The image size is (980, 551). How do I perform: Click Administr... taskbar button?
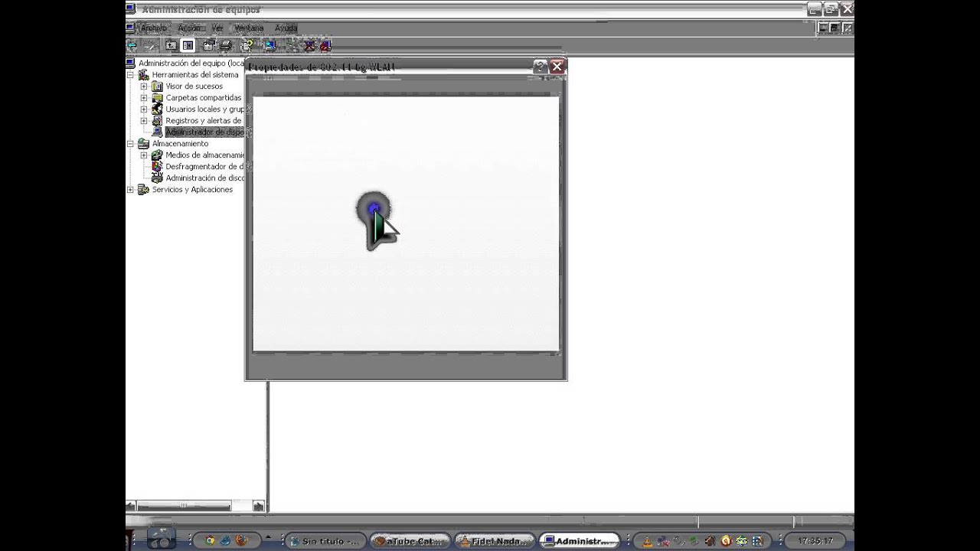tap(579, 540)
